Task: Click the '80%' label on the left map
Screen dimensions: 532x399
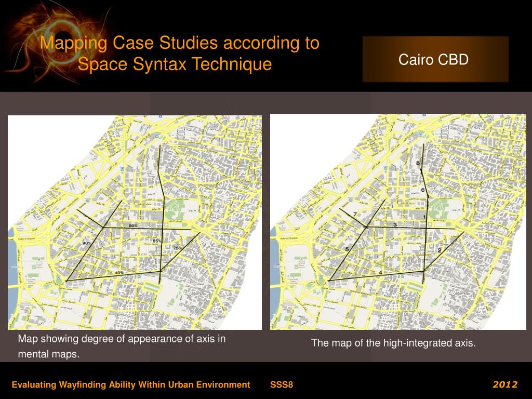Action: click(133, 225)
